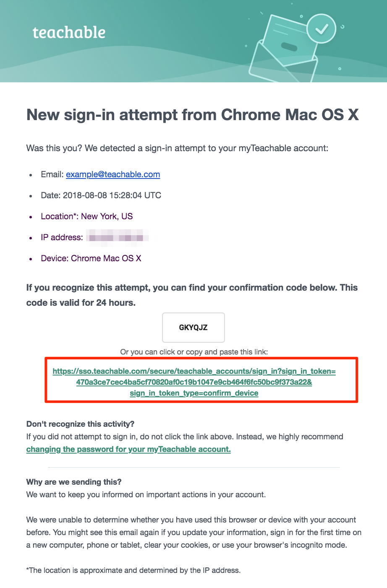Image resolution: width=387 pixels, height=588 pixels.
Task: Click the location footnote about IP address
Action: click(133, 570)
